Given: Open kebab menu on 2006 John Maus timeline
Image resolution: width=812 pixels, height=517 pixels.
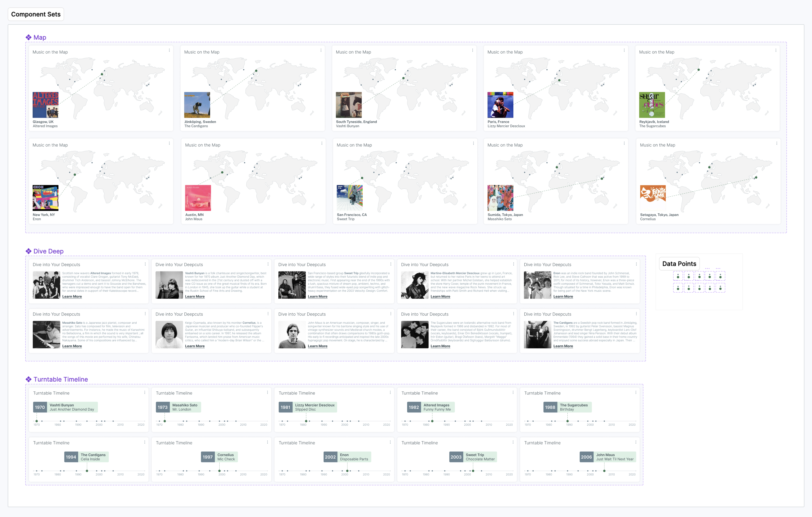Looking at the screenshot, I should coord(636,442).
